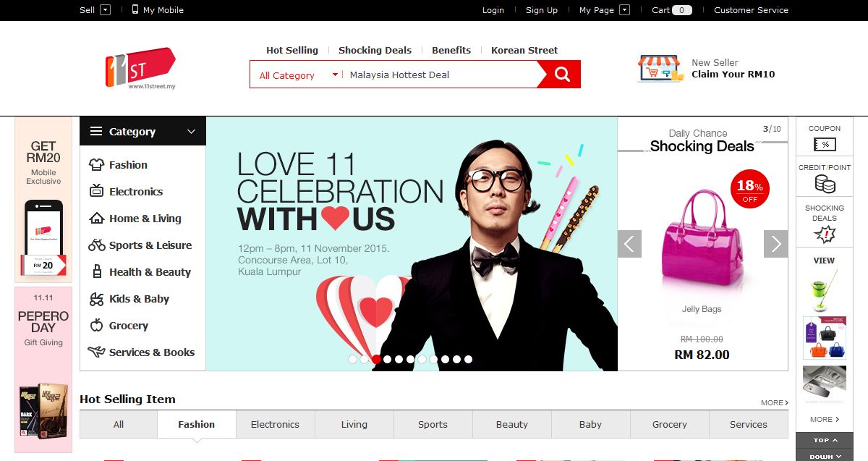Open the GET RM20 Mobile Exclusive banner
The width and height of the screenshot is (868, 461).
click(x=43, y=200)
